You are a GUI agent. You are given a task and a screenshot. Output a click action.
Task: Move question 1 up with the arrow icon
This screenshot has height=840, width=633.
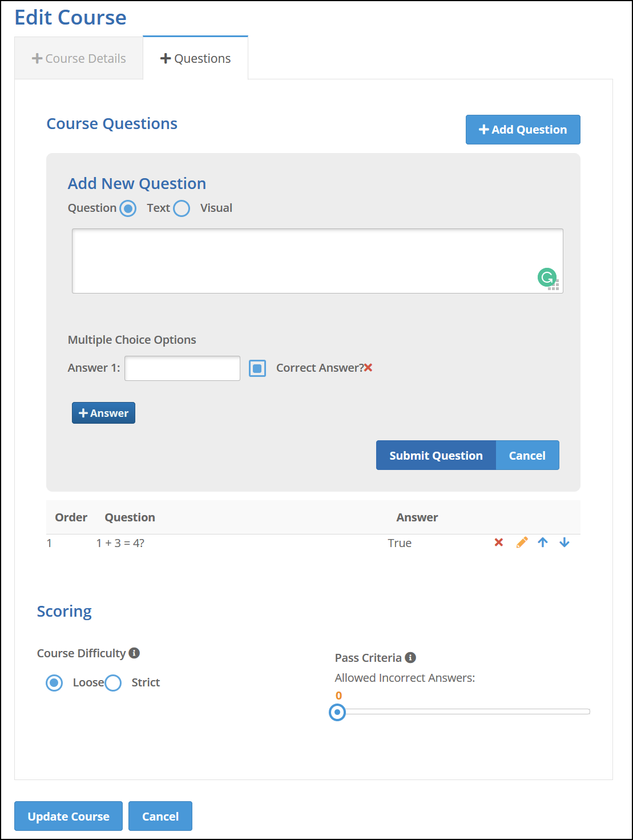click(x=543, y=542)
